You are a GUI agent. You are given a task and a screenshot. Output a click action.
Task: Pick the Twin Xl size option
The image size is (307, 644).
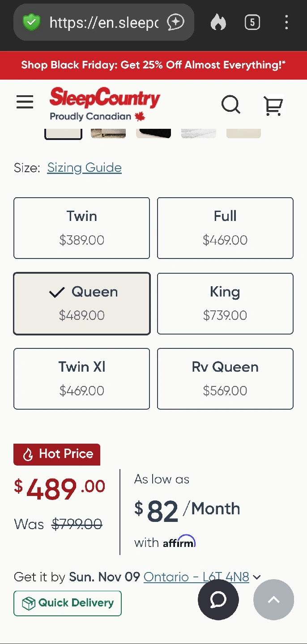(x=81, y=378)
